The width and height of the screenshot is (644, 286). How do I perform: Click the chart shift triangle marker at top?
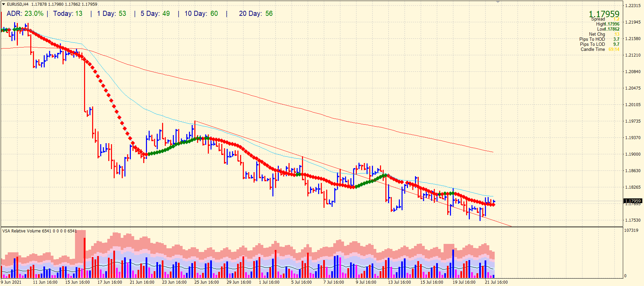tap(498, 2)
